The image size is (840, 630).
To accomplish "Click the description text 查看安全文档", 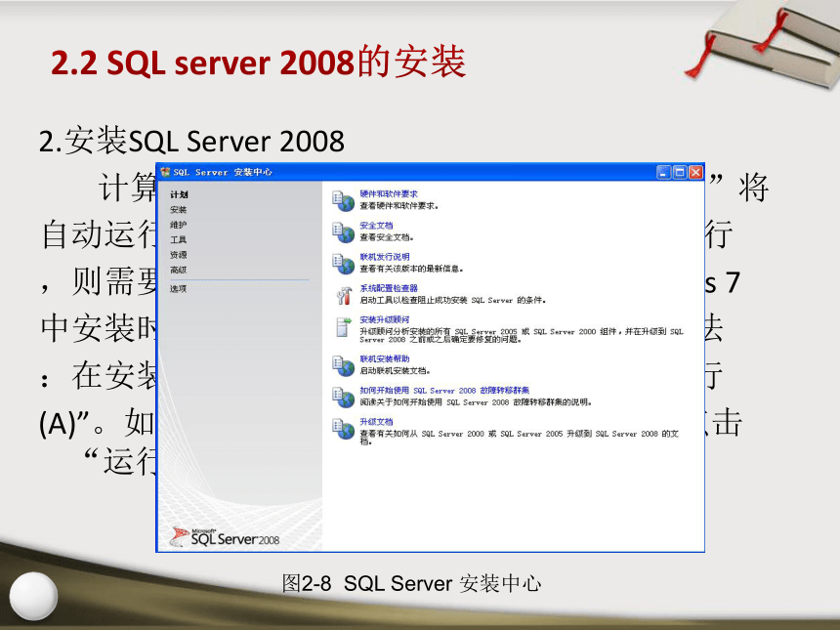I will [387, 237].
